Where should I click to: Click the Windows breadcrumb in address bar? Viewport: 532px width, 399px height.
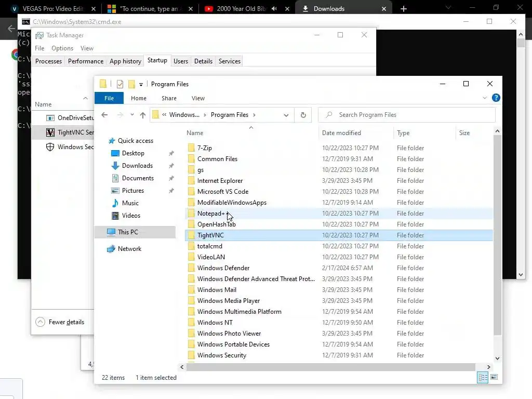click(x=184, y=115)
